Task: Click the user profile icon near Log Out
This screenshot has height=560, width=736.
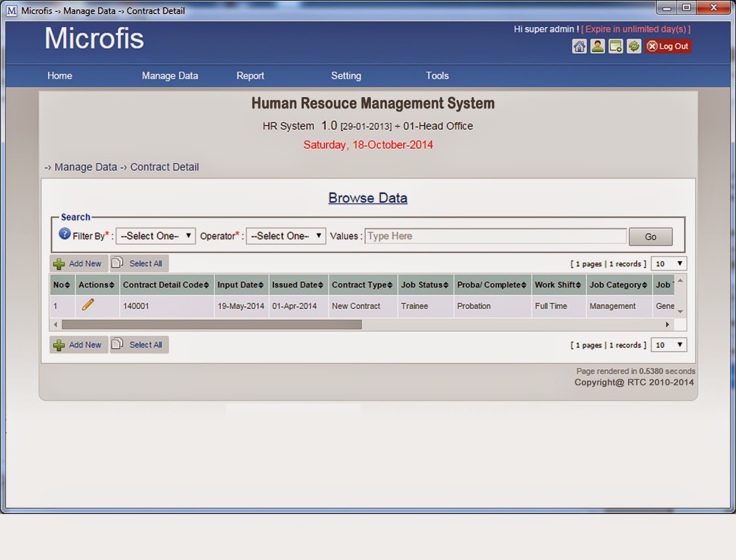Action: tap(597, 46)
